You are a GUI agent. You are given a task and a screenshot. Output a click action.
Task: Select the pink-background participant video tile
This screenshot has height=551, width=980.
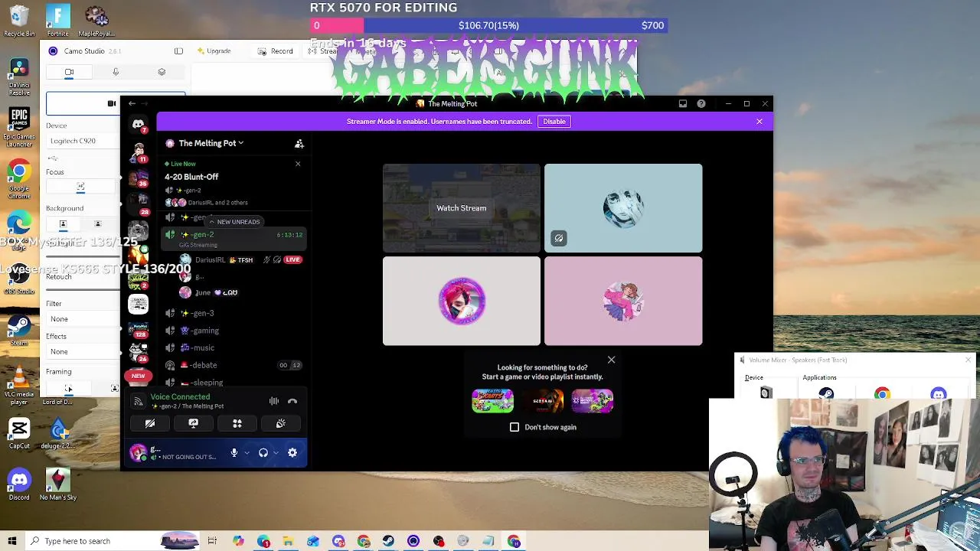[x=623, y=301]
